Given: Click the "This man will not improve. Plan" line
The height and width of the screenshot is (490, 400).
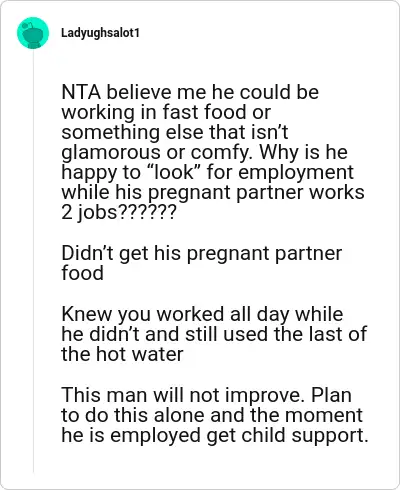Looking at the screenshot, I should click(x=206, y=395).
